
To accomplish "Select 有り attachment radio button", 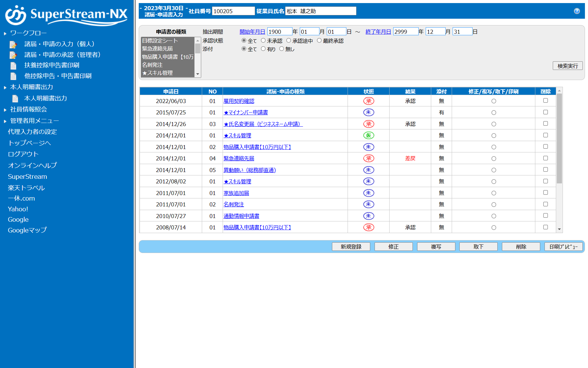I will [263, 49].
